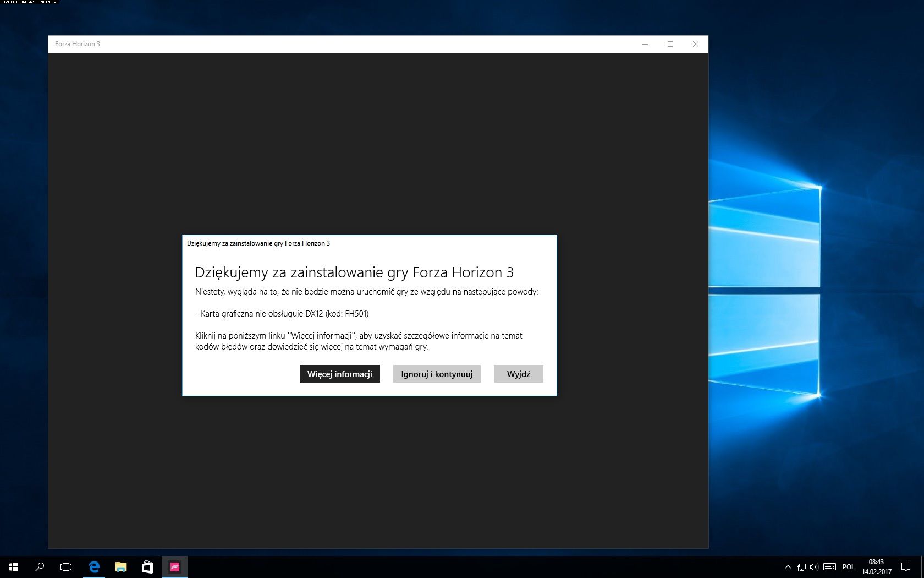Open network status tray icon

pyautogui.click(x=801, y=567)
